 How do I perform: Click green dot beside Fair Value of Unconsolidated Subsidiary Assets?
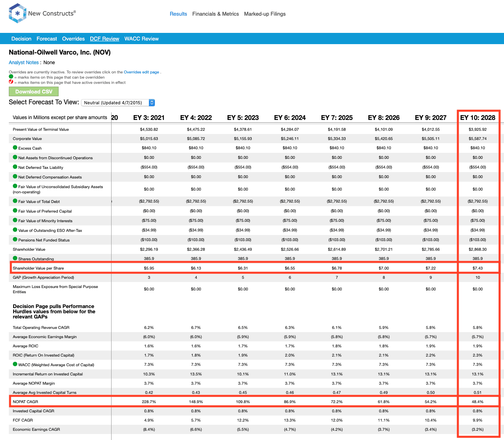tap(15, 186)
